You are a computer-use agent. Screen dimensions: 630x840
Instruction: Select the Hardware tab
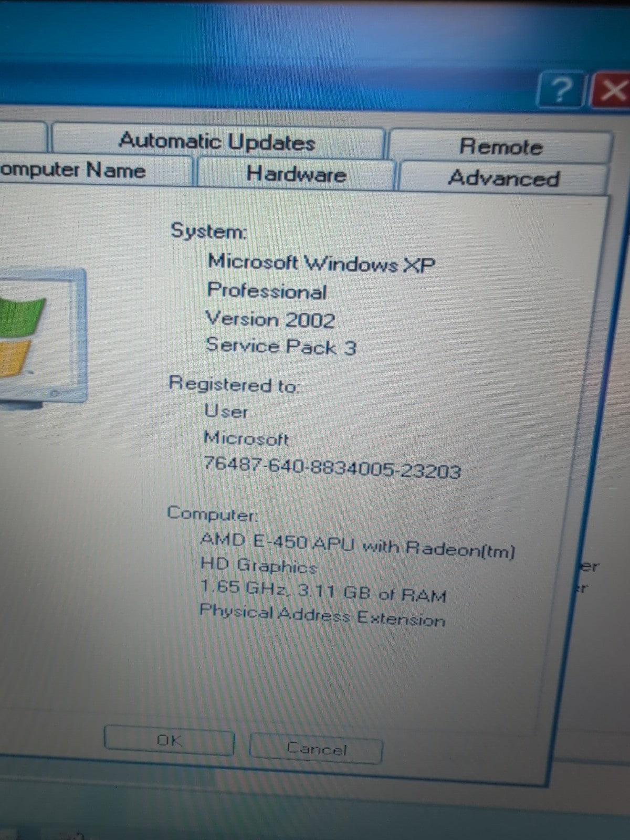pyautogui.click(x=296, y=174)
